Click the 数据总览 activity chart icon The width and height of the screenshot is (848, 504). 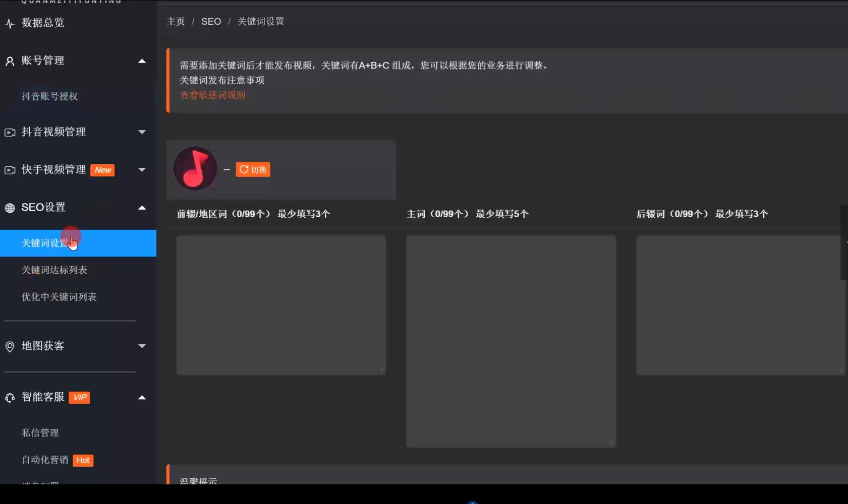(x=9, y=23)
